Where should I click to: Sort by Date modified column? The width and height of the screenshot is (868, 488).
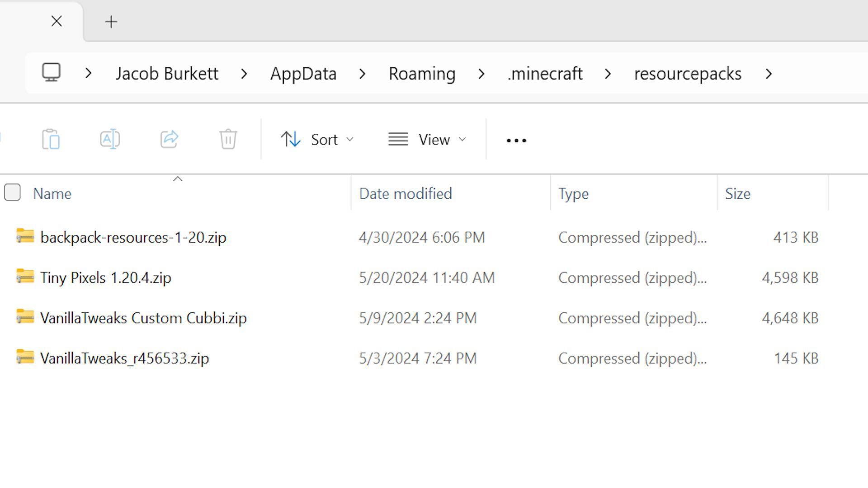point(406,194)
